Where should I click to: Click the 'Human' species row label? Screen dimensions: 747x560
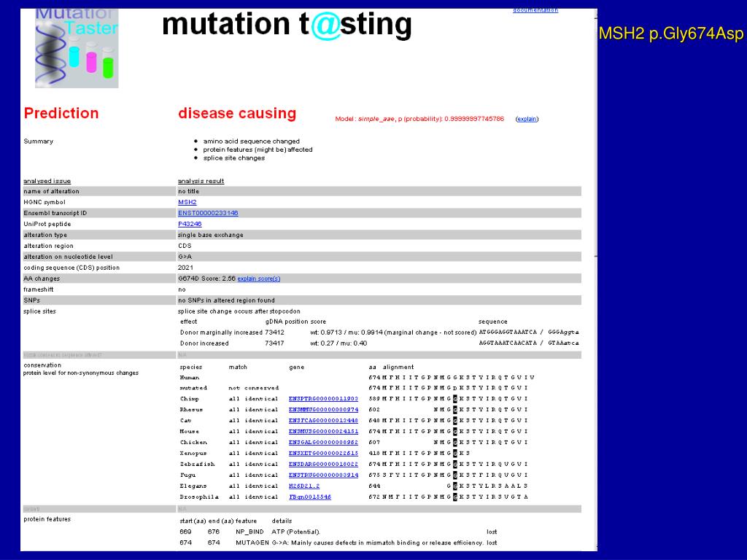coord(190,378)
